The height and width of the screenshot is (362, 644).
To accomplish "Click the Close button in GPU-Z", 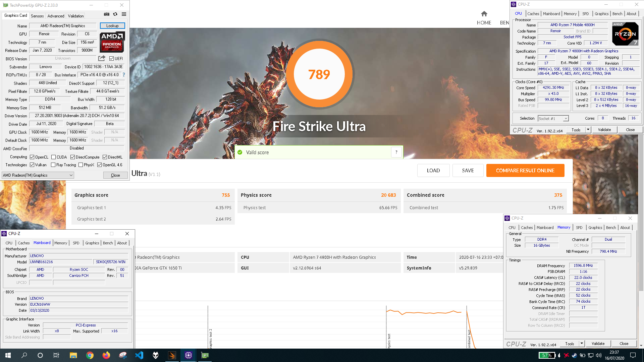I will 115,175.
